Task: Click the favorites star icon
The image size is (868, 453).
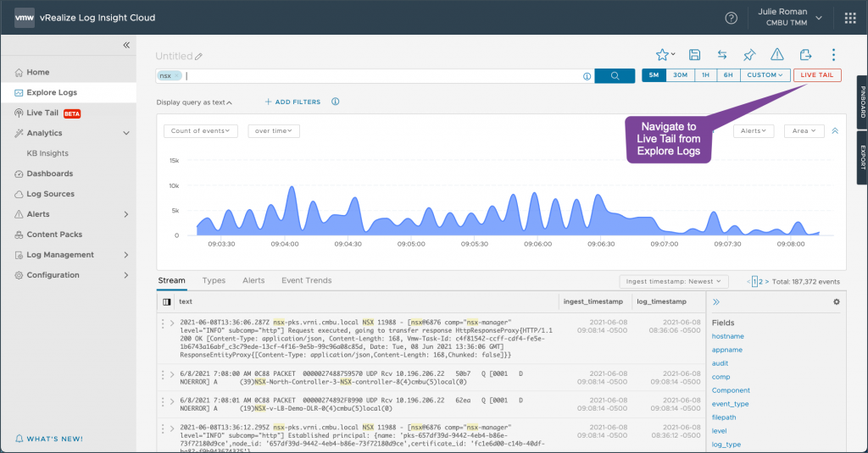Action: 664,55
